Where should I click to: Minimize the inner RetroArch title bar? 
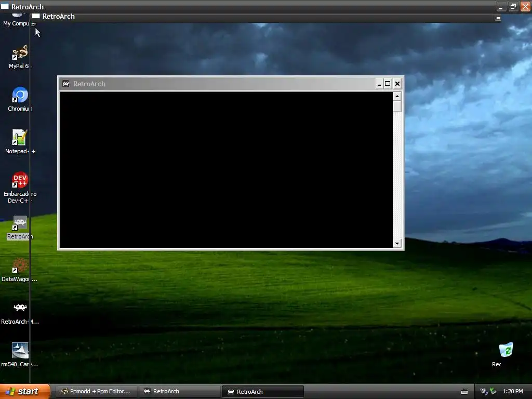point(498,18)
